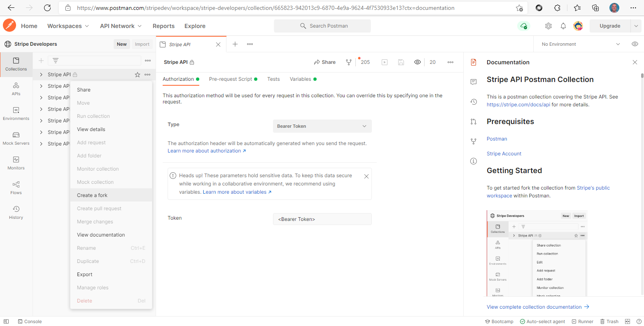Screen dimensions: 644x326
Task: Open the Bearer Token type dropdown
Action: [x=322, y=126]
